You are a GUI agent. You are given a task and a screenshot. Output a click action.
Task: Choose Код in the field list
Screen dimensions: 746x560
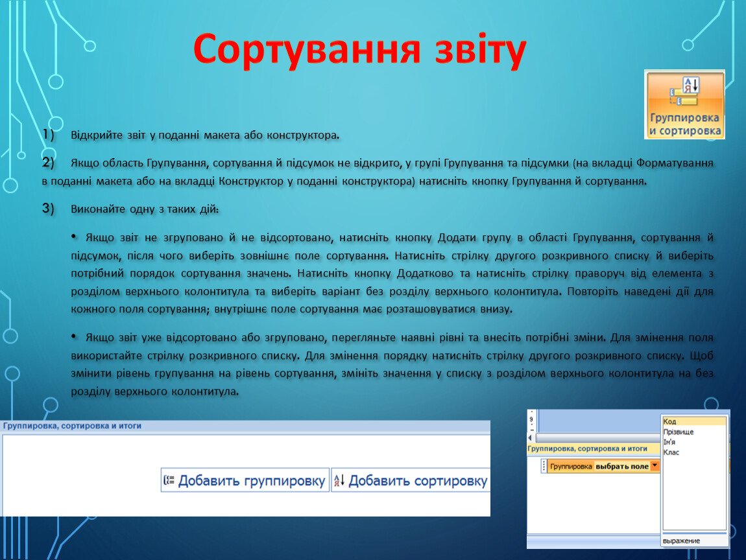coord(694,421)
